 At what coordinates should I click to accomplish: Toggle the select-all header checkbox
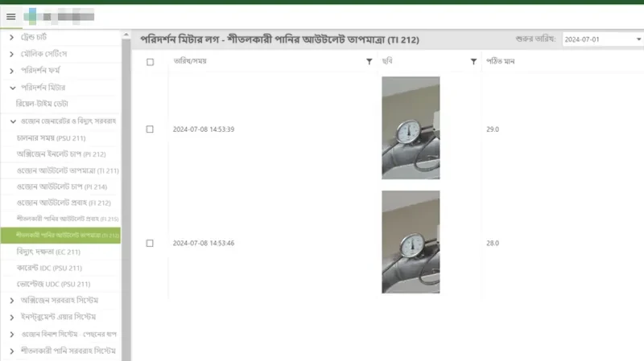(x=150, y=62)
